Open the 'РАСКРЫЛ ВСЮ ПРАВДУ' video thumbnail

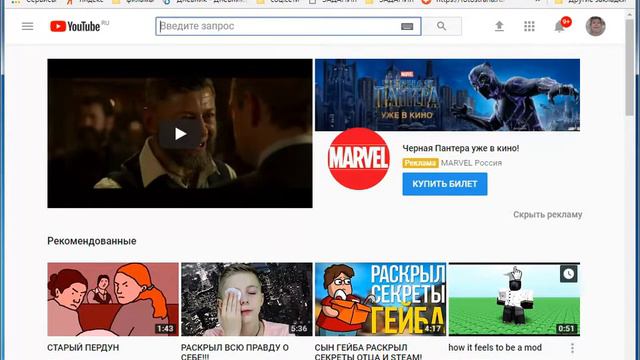[x=247, y=299]
